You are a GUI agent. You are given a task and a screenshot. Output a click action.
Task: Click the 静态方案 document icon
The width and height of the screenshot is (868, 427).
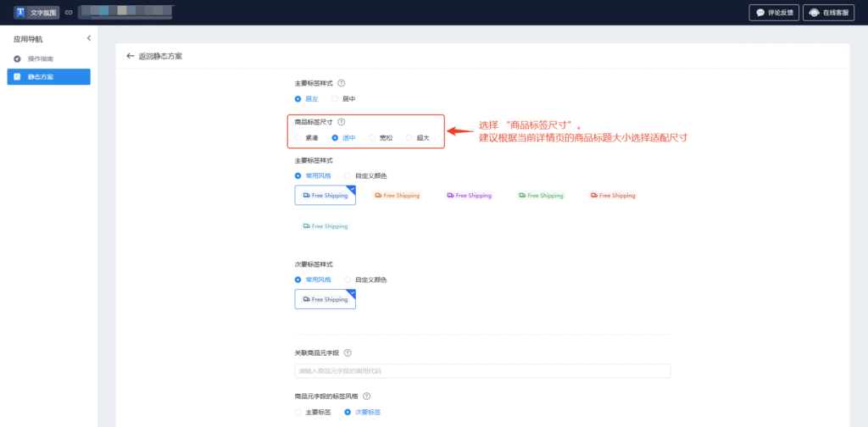click(17, 77)
